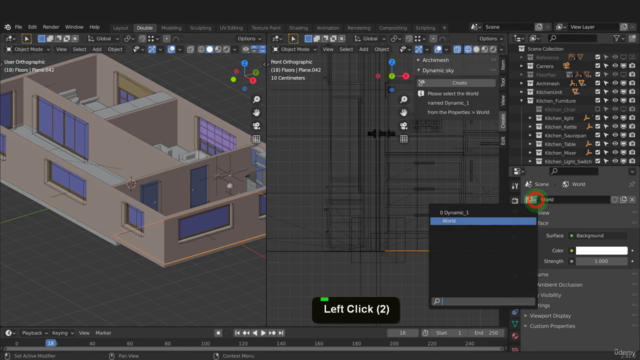Open the Create sidebar tab
This screenshot has height=360, width=640.
click(x=503, y=121)
